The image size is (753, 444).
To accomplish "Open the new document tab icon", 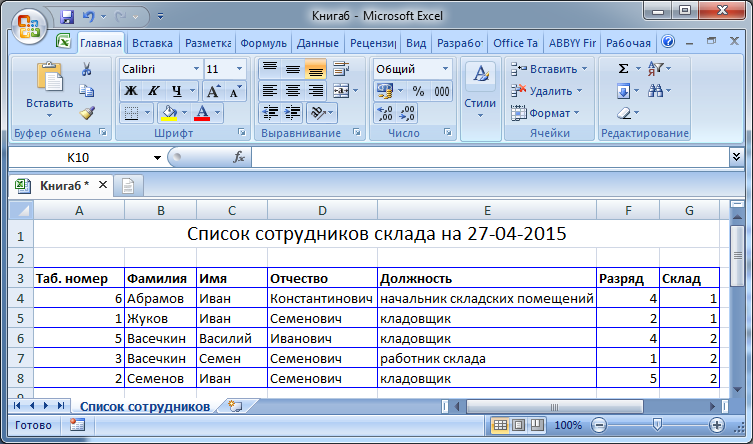I will click(128, 186).
